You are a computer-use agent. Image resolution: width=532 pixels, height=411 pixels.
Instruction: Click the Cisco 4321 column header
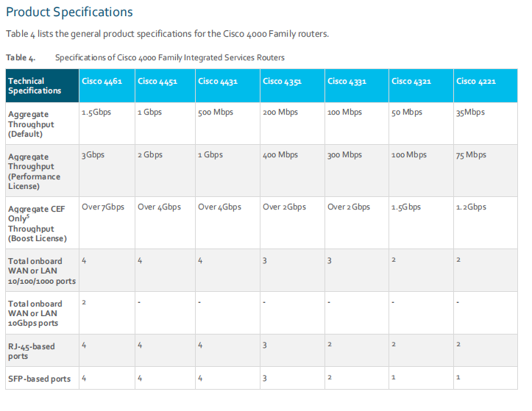[x=411, y=81]
